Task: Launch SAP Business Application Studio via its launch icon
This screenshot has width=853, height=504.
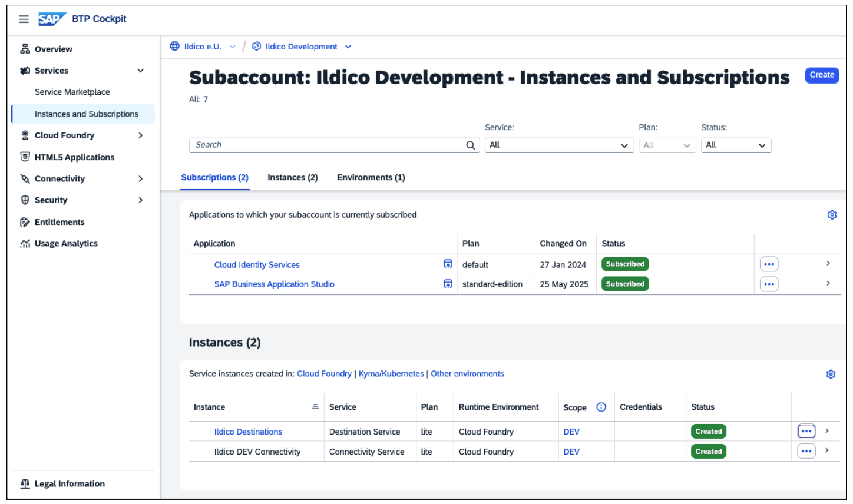Action: point(448,284)
